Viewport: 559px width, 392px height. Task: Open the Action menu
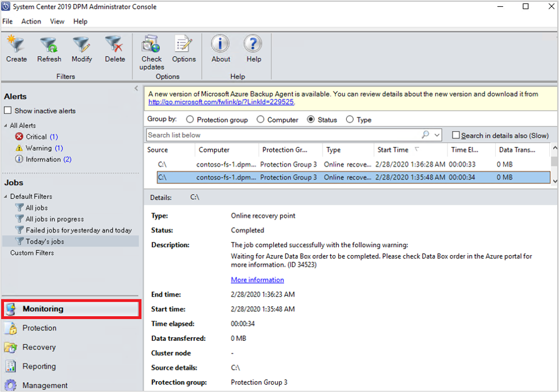pyautogui.click(x=31, y=21)
